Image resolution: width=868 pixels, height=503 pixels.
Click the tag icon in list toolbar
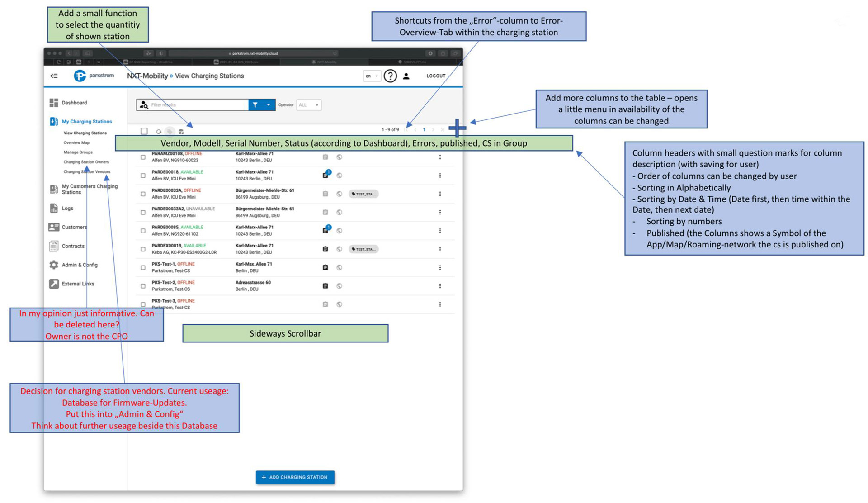click(x=170, y=132)
